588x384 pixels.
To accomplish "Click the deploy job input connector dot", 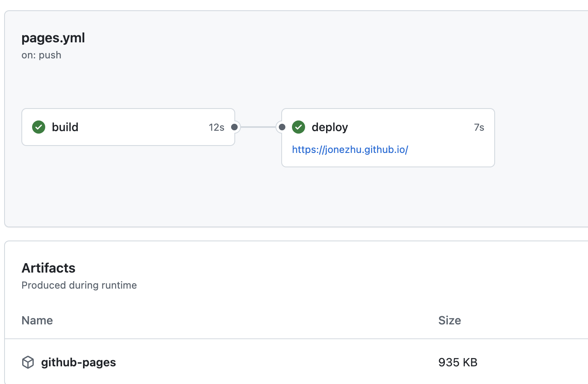I will [x=282, y=127].
